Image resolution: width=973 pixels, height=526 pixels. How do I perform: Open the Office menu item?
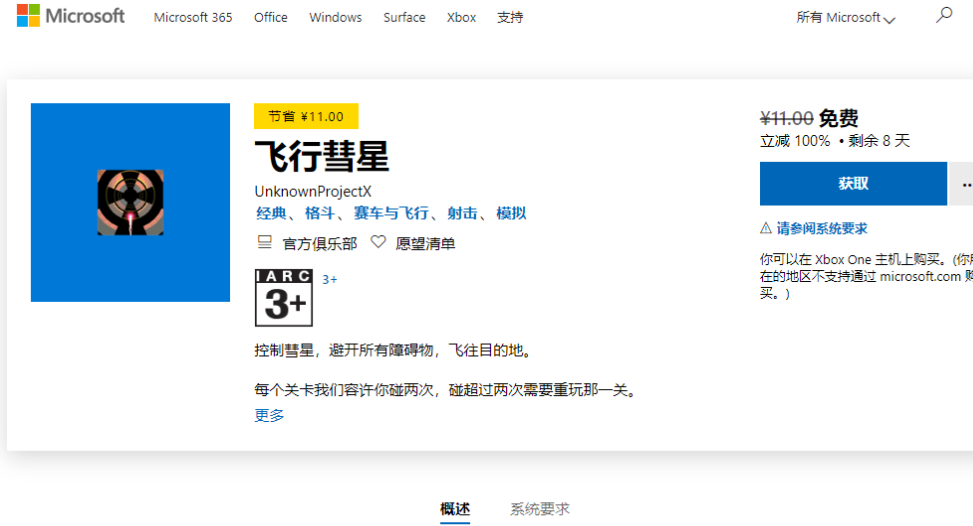(x=271, y=17)
